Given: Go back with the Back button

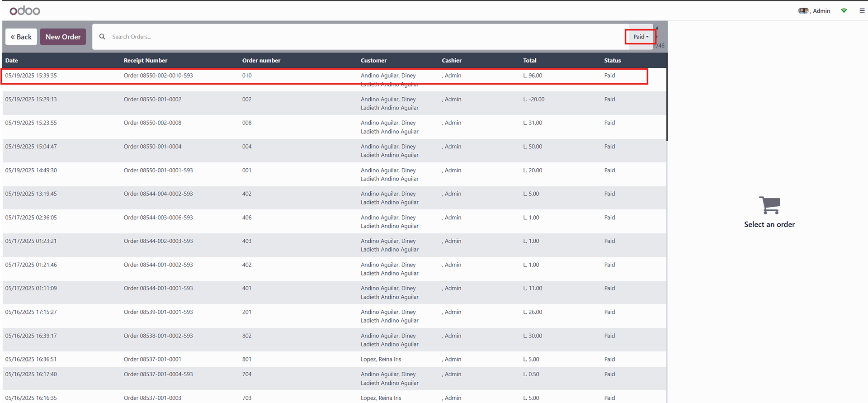Looking at the screenshot, I should pos(21,37).
